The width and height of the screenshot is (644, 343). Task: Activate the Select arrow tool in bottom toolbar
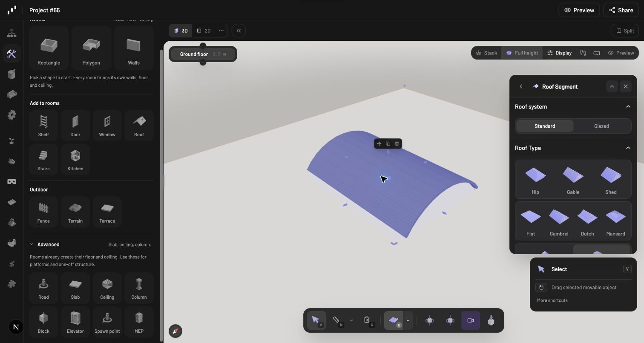316,320
